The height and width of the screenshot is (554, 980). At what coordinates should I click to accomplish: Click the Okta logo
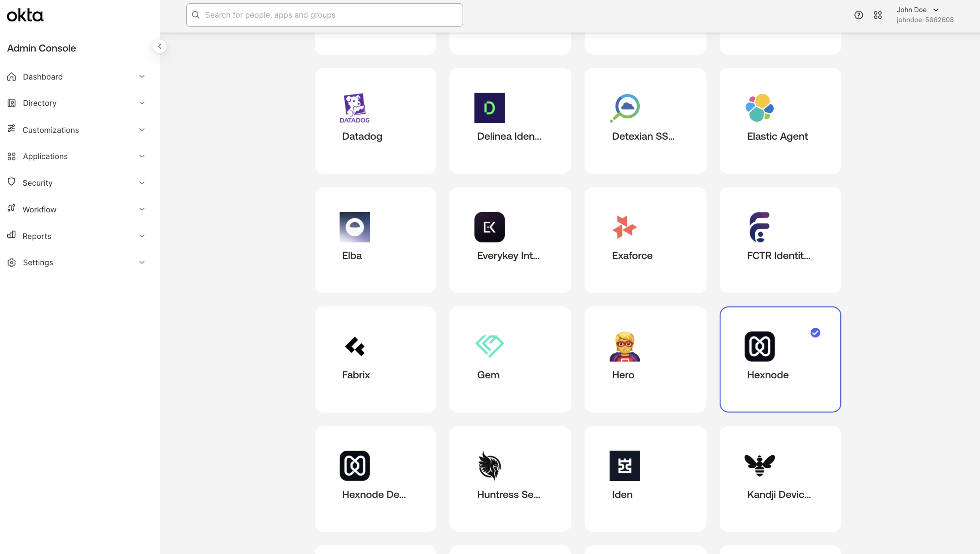point(25,15)
